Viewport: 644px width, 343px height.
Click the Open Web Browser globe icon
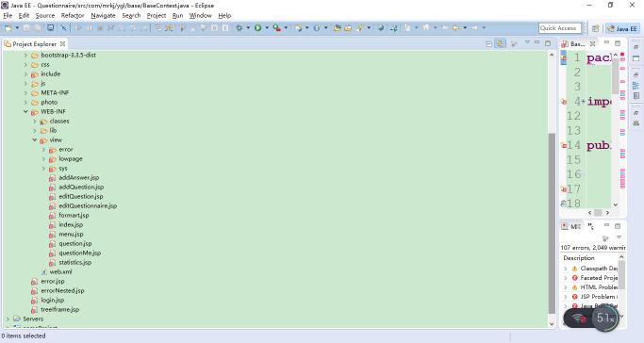coord(381,28)
